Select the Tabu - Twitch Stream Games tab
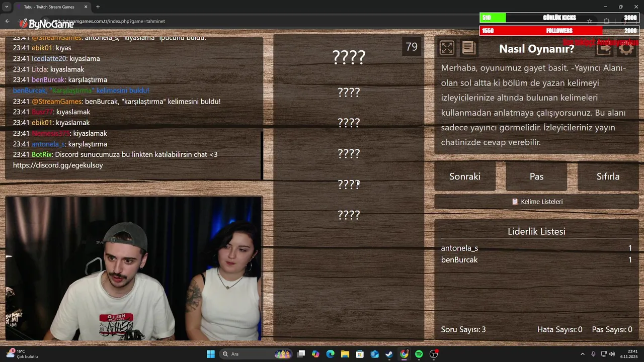Screen dimensions: 644x362 [52, 7]
